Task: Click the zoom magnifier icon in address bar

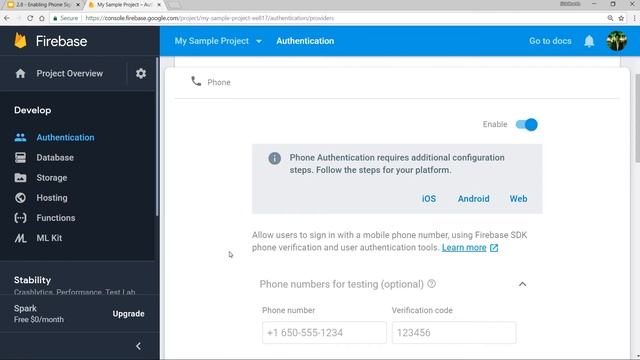Action: (610, 18)
